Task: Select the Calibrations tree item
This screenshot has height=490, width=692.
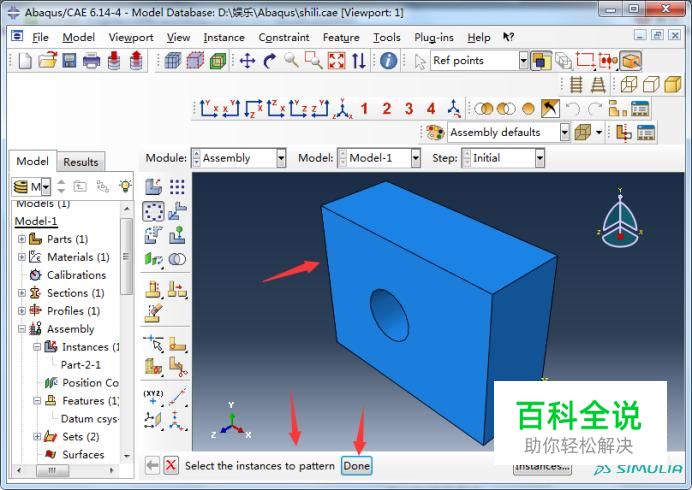Action: (x=76, y=275)
